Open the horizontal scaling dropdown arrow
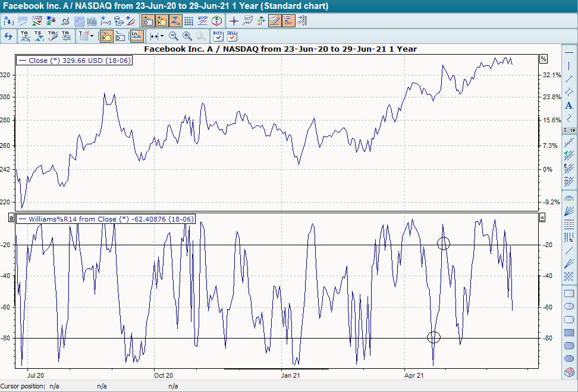The image size is (578, 392). pyautogui.click(x=161, y=36)
